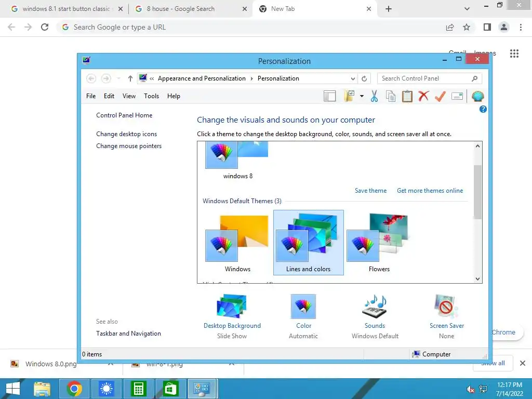This screenshot has height=399, width=532.
Task: Open the View menu
Action: [129, 96]
